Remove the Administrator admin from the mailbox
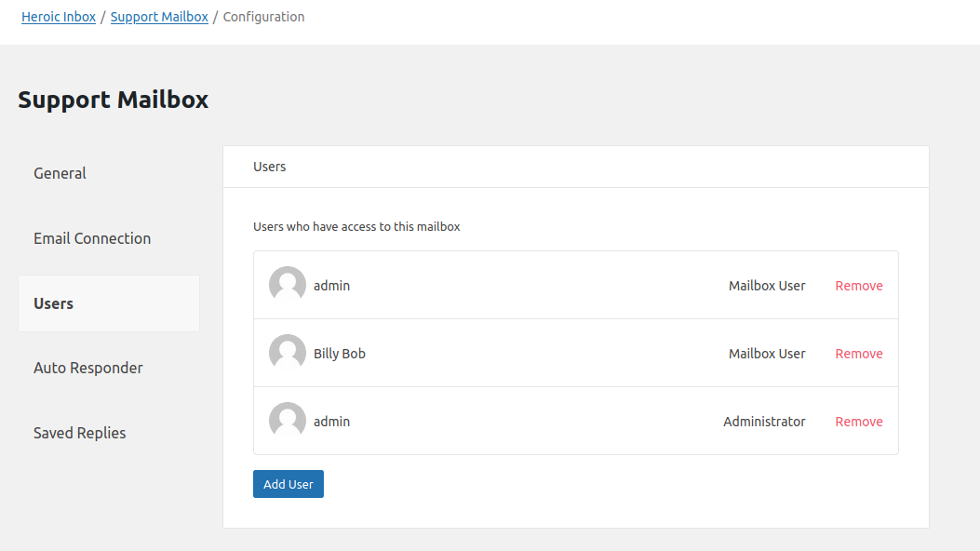Screen dimensions: 980x551 coord(858,421)
